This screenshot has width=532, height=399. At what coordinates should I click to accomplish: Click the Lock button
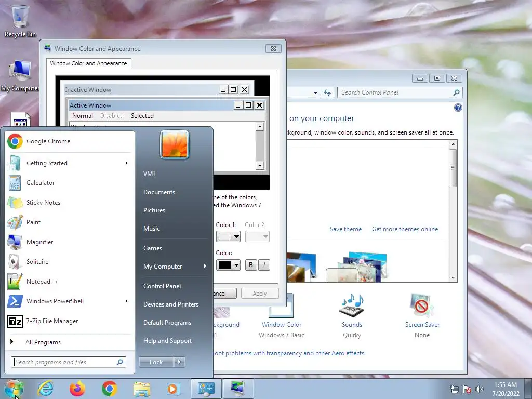(156, 362)
